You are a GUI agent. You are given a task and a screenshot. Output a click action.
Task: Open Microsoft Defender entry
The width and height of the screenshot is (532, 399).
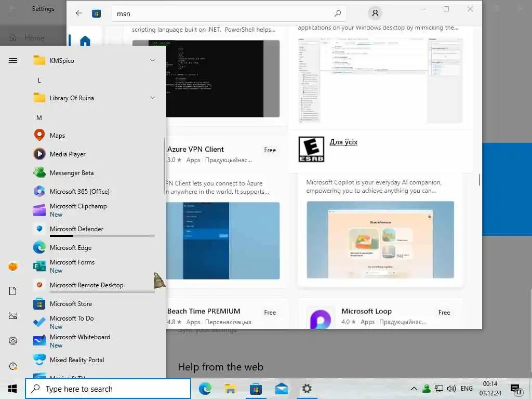coord(94,229)
